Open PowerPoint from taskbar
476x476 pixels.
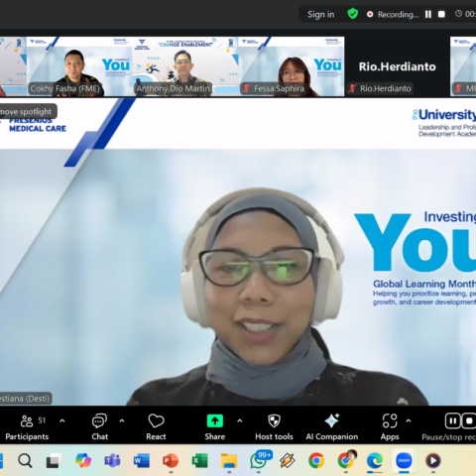(171, 460)
